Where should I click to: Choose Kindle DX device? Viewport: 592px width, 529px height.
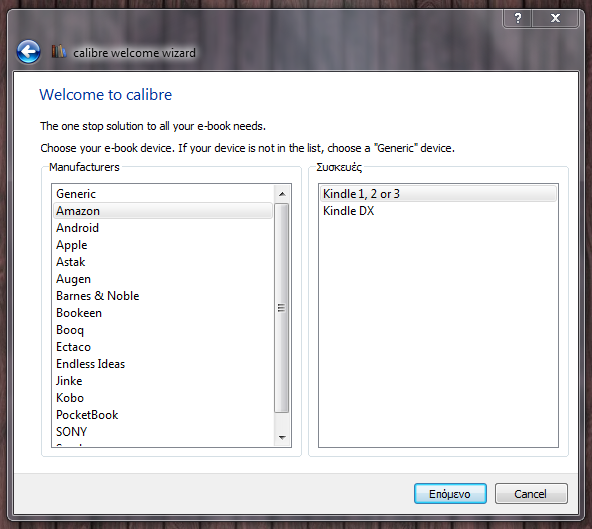438,211
